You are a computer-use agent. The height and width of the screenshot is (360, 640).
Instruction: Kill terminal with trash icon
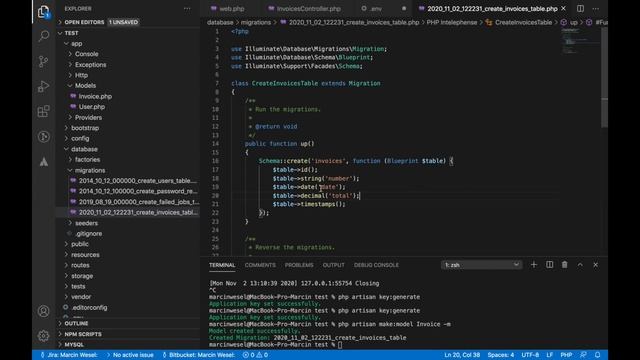(564, 265)
